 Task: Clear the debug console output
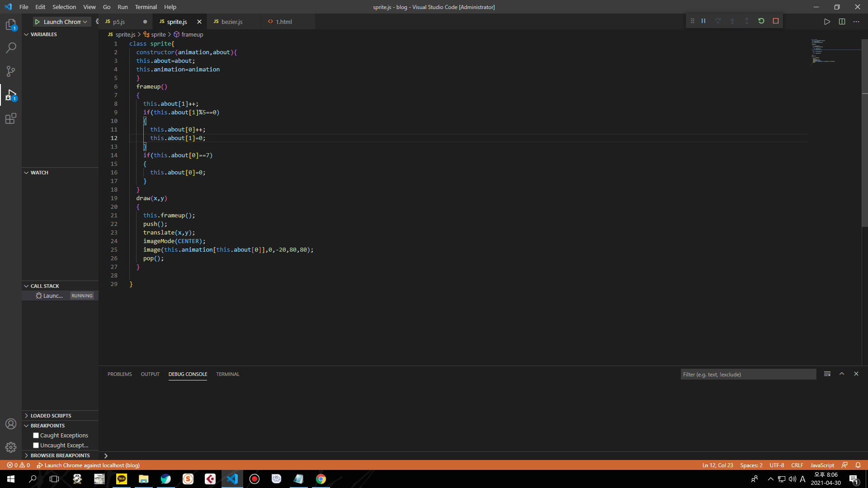(x=827, y=374)
